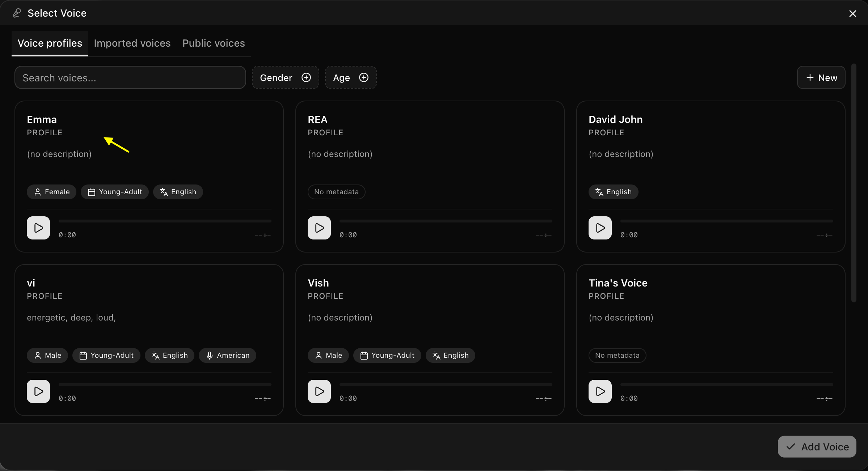This screenshot has width=868, height=471.
Task: Play the vi voice sample
Action: (x=38, y=391)
